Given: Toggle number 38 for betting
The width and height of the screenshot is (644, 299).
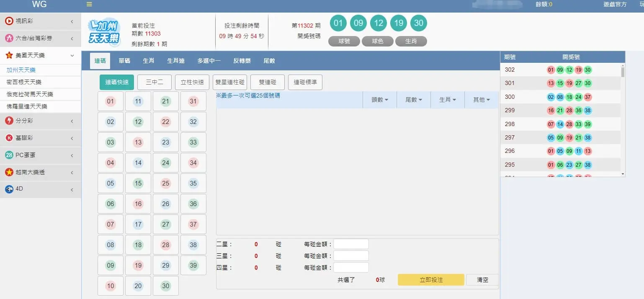Looking at the screenshot, I should click(x=193, y=245).
